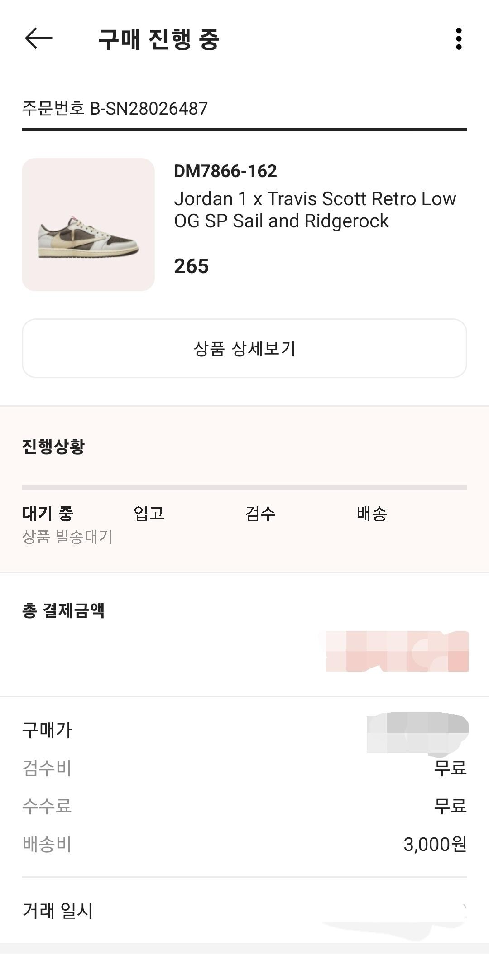Select the 대기 중 progress step

click(x=48, y=514)
